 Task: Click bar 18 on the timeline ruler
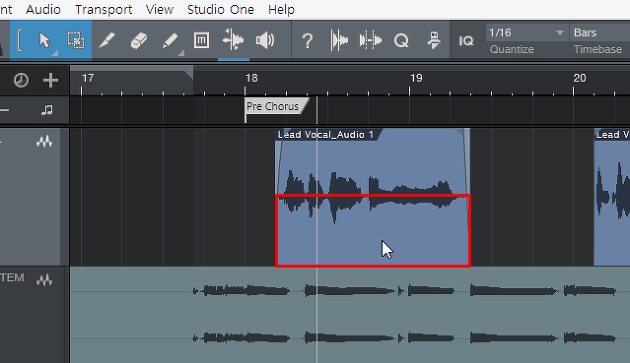tap(252, 78)
